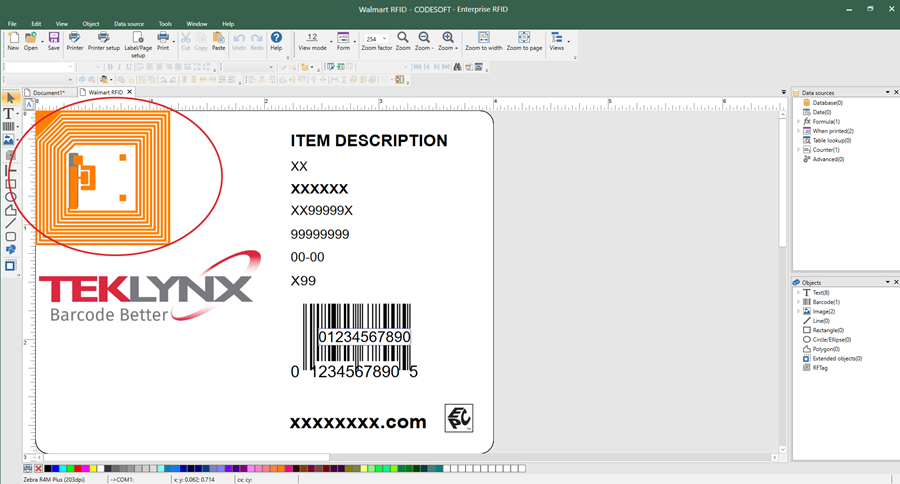This screenshot has height=484, width=900.
Task: Pick the yellow swatch in the color palette
Action: click(93, 468)
